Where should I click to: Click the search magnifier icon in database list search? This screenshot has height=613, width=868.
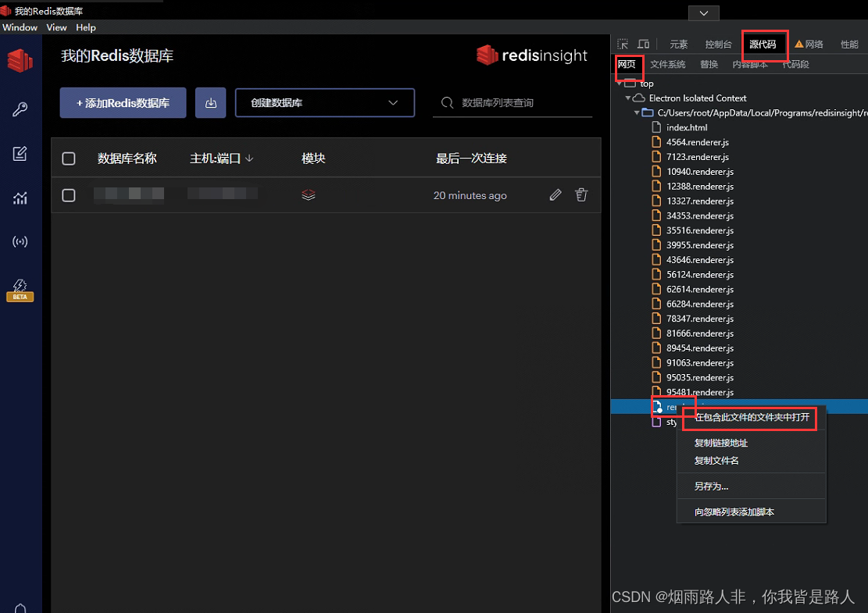[x=448, y=103]
